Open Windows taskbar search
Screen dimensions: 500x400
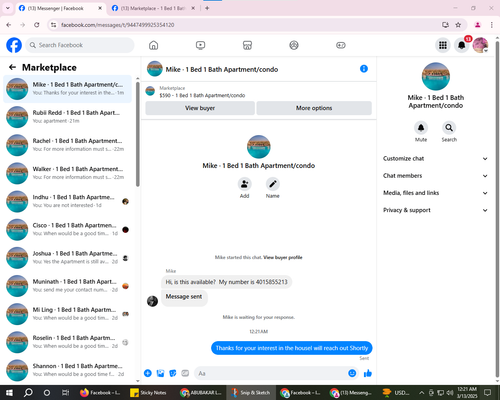click(28, 393)
